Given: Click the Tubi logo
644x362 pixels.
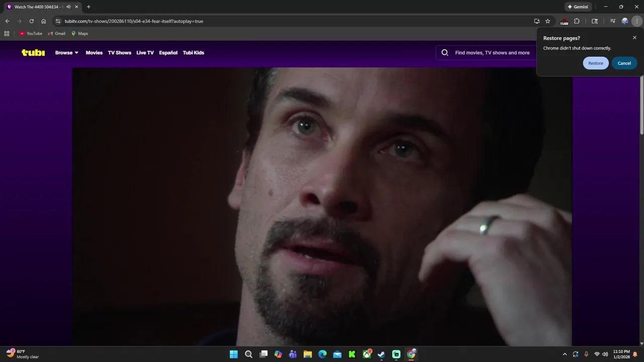Looking at the screenshot, I should pyautogui.click(x=33, y=52).
